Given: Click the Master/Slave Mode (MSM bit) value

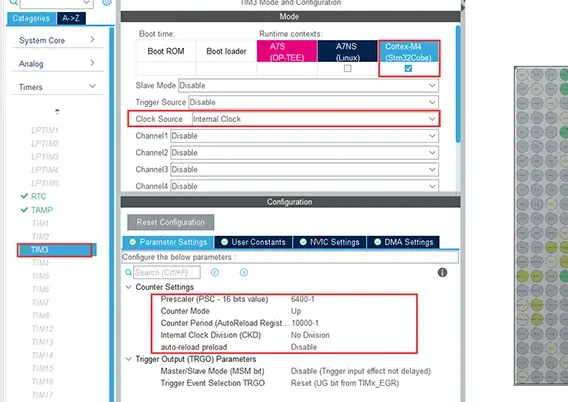Looking at the screenshot, I should click(x=361, y=371).
